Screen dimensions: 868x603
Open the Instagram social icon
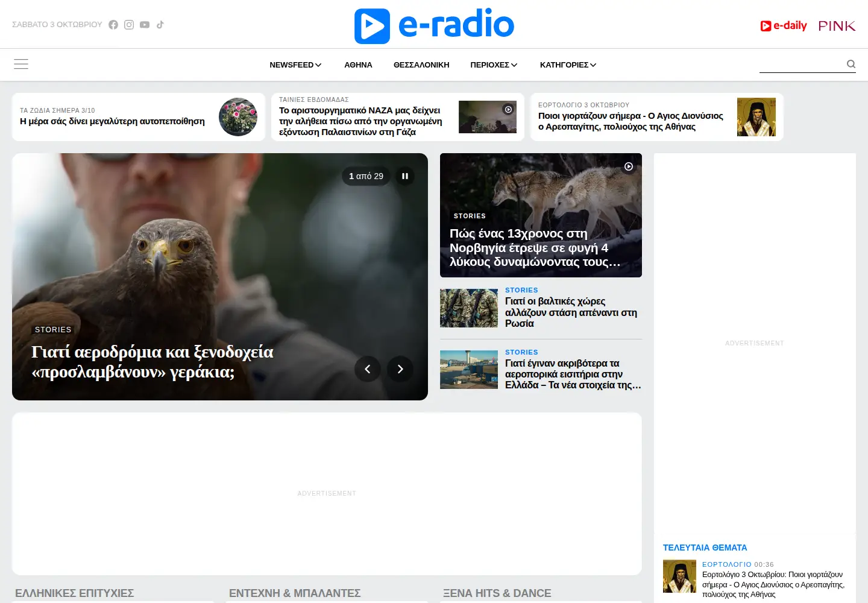point(129,25)
